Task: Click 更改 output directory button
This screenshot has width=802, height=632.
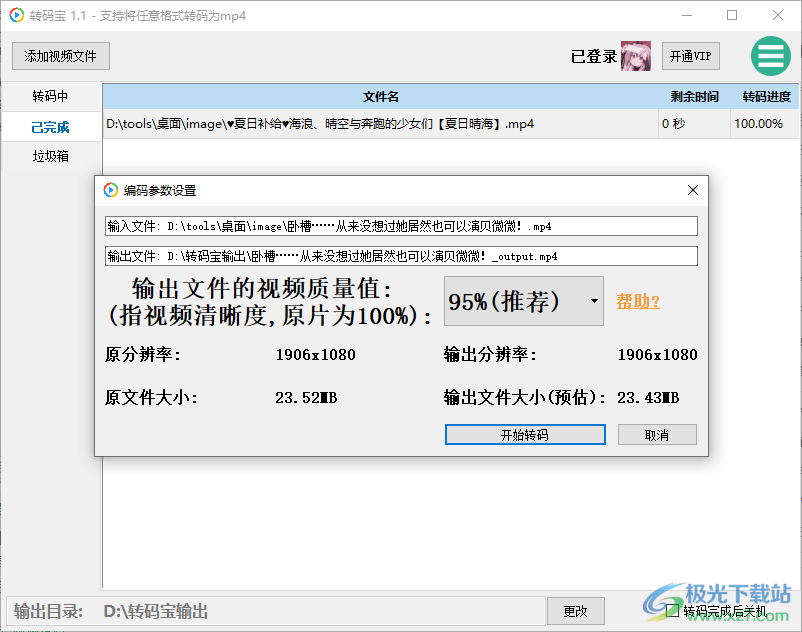Action: tap(575, 611)
